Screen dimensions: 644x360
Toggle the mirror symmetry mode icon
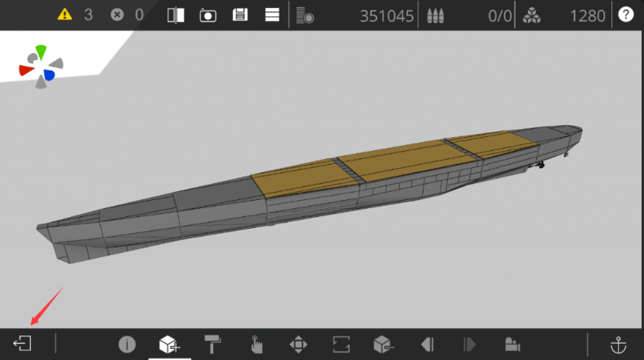click(x=176, y=15)
